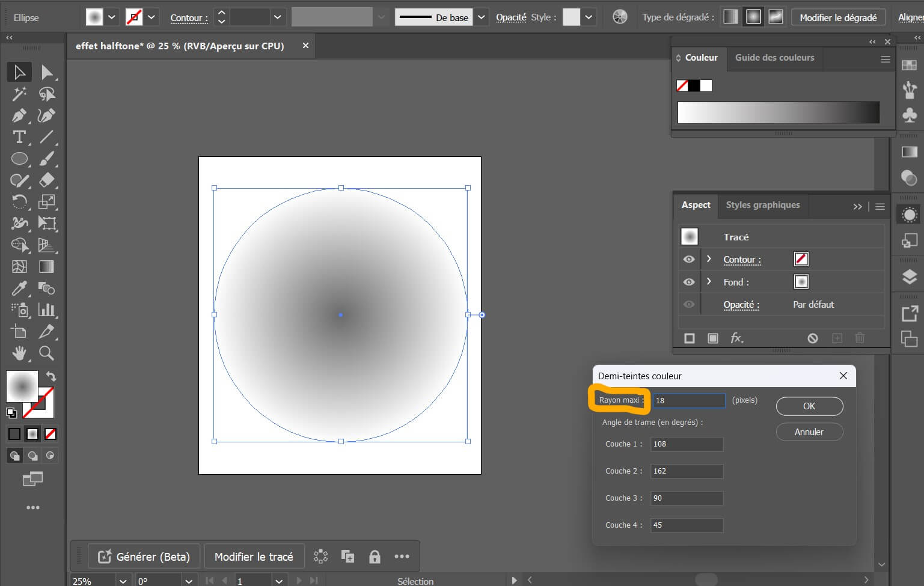
Task: Expand the Contour row in Aspect
Action: pos(709,259)
